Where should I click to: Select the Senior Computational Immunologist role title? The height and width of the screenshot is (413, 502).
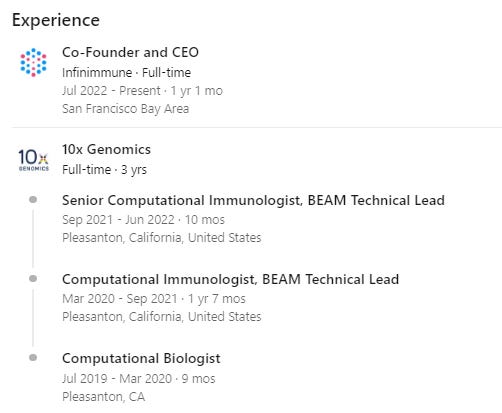coord(253,200)
